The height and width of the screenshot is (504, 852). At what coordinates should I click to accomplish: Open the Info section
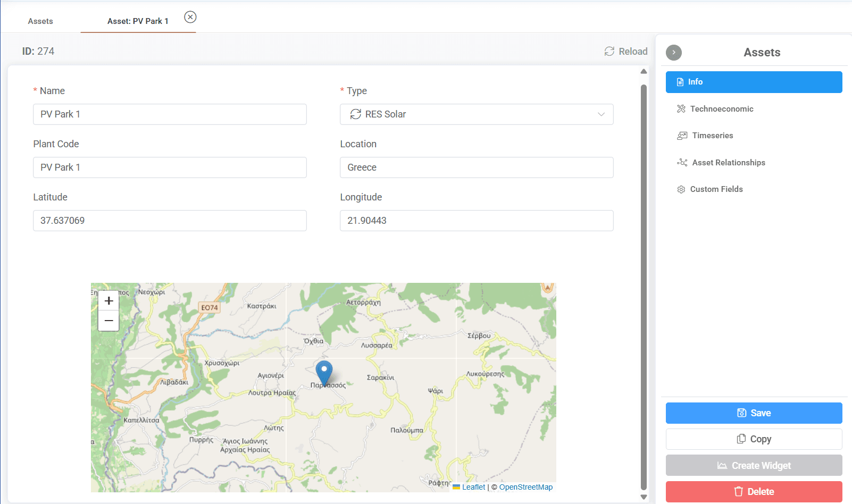click(754, 82)
